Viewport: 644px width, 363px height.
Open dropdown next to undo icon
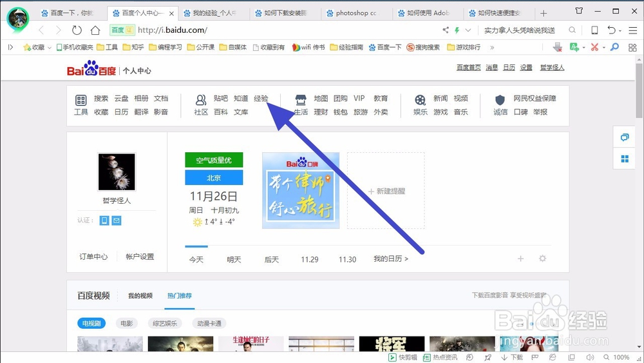[x=620, y=31]
